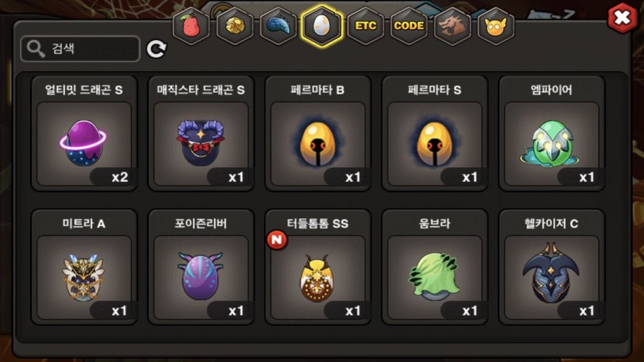
Task: Select the 얼티밋 드래곤 S purple egg
Action: click(x=84, y=133)
